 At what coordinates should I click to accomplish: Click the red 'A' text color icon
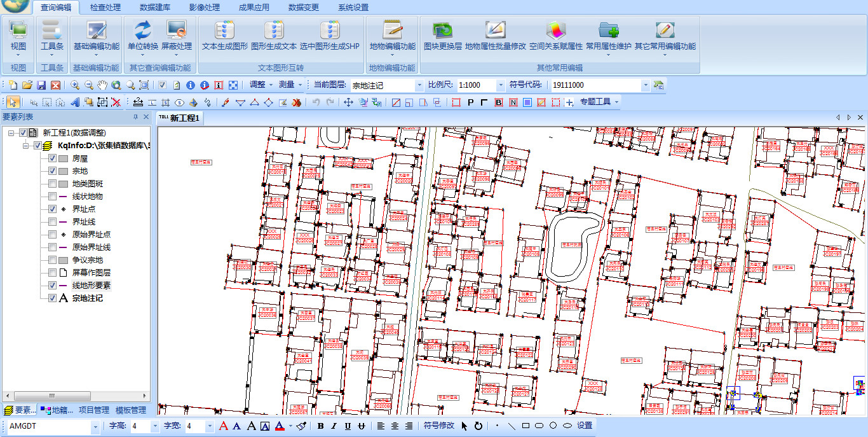click(223, 426)
